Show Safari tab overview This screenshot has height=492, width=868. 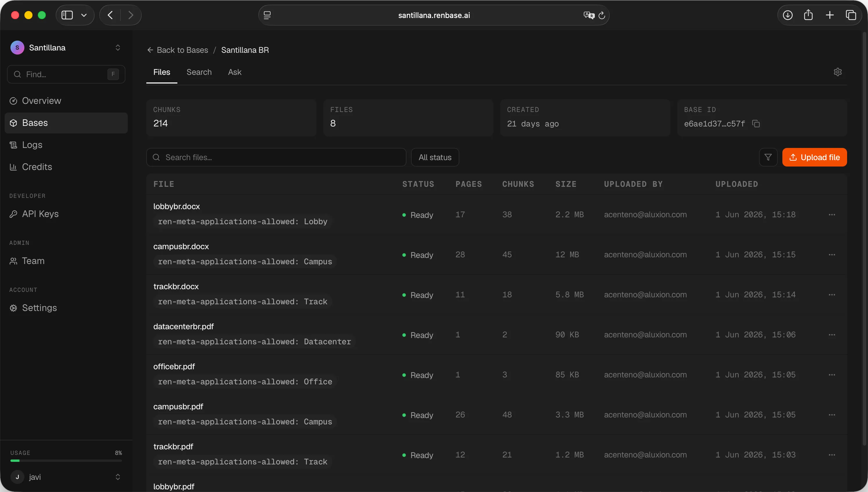pyautogui.click(x=851, y=15)
